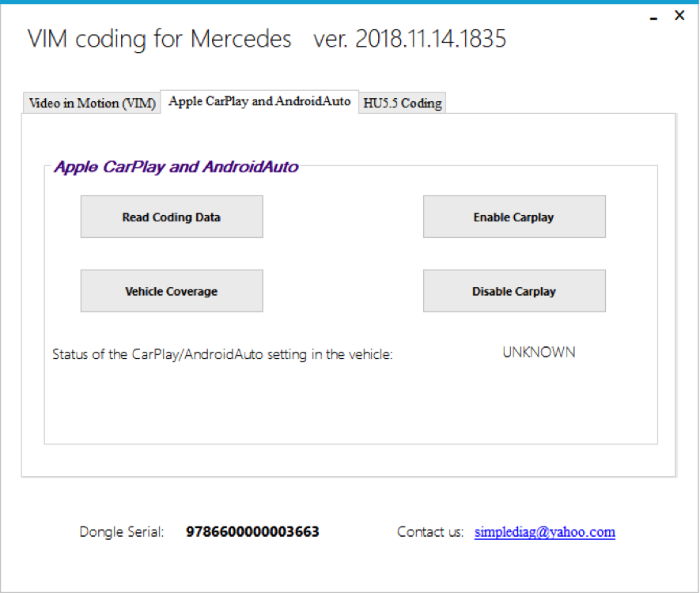
Task: Close the VIM coding window
Action: tap(679, 16)
